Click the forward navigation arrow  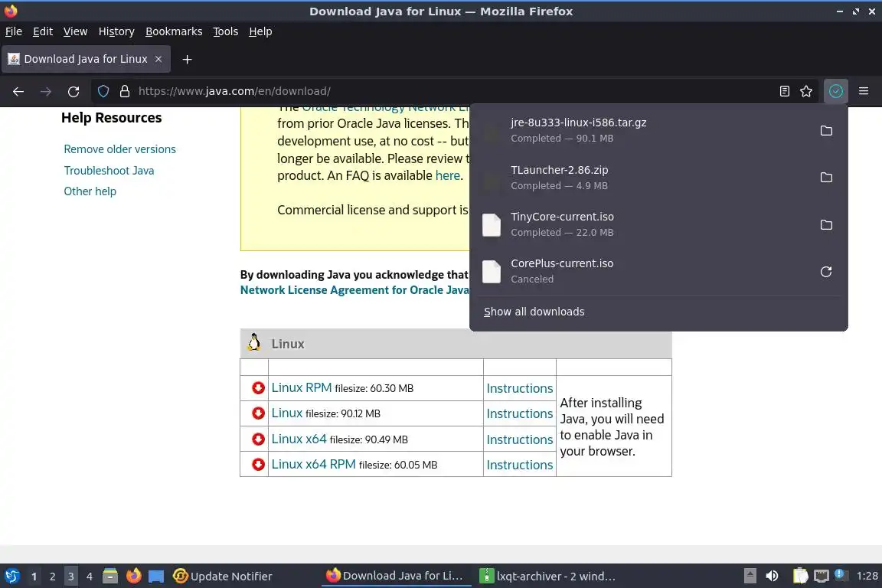pos(46,91)
